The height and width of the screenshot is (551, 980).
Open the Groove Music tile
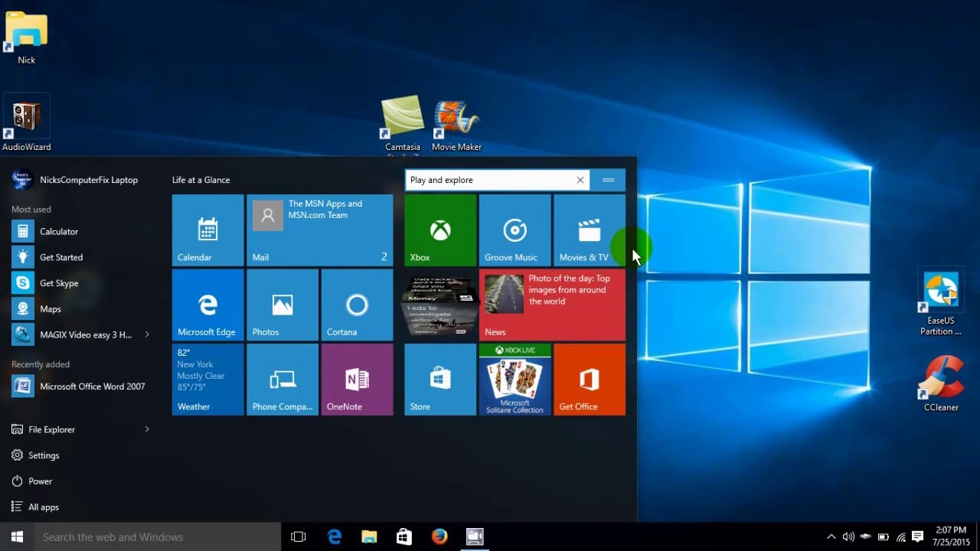514,230
